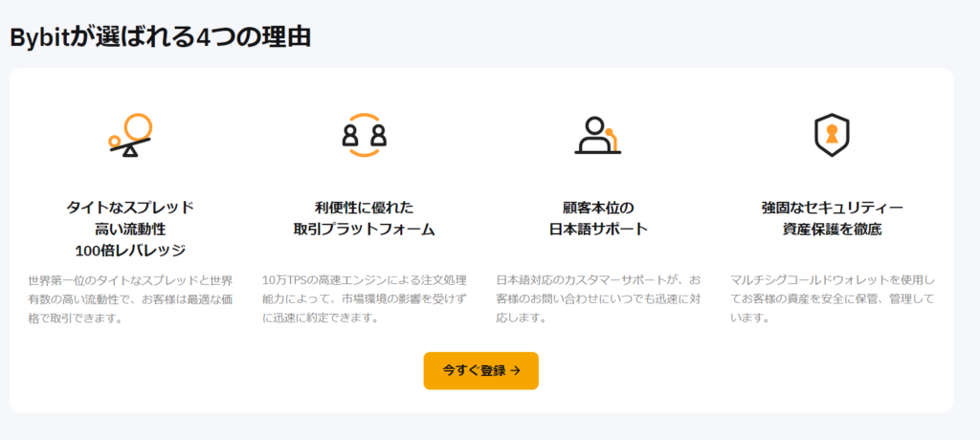
Task: Click the 高い流動性 title line
Action: (130, 229)
